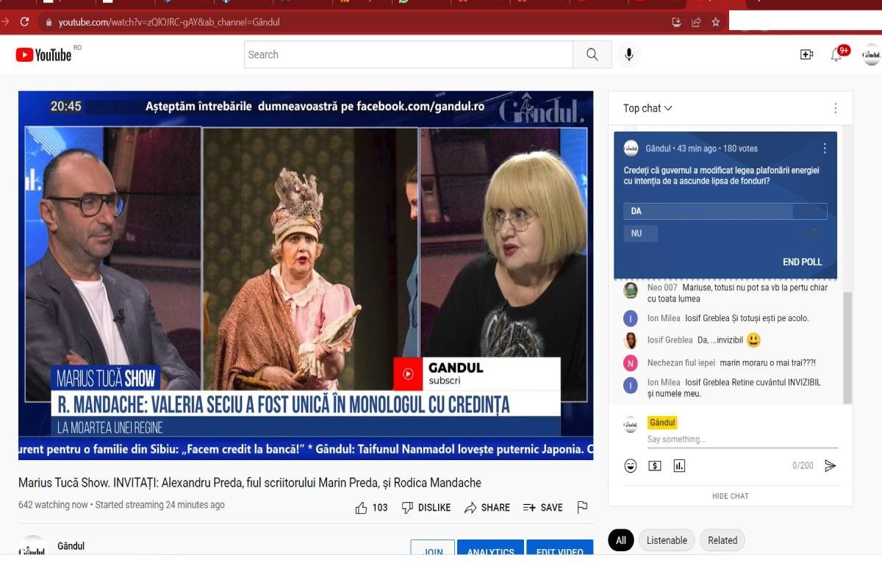Click the Ion Milea name in INVIZIBIL message

(x=664, y=382)
